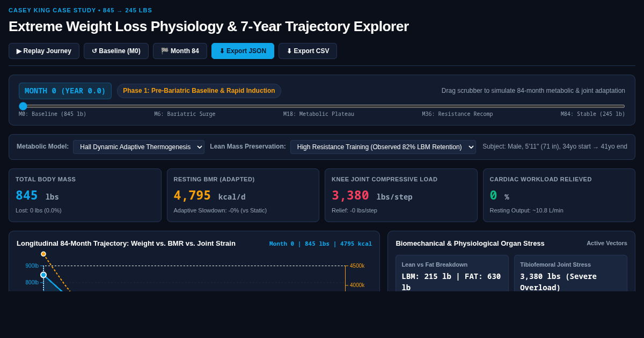Click the 4500k right axis label
The height and width of the screenshot is (338, 644).
pos(357,266)
